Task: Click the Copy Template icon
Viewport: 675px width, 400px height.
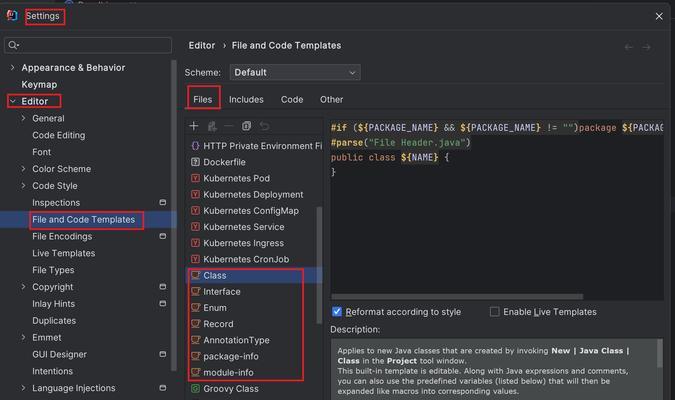Action: (x=246, y=126)
